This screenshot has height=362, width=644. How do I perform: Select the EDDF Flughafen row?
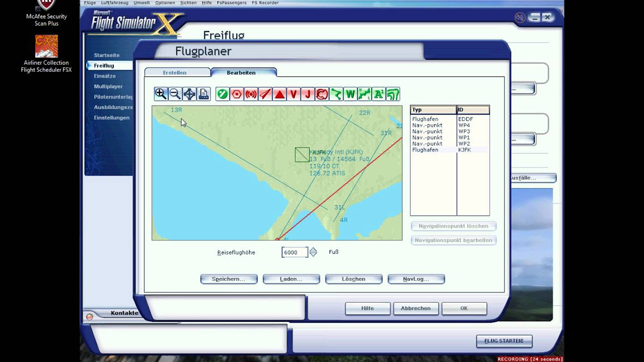[450, 119]
